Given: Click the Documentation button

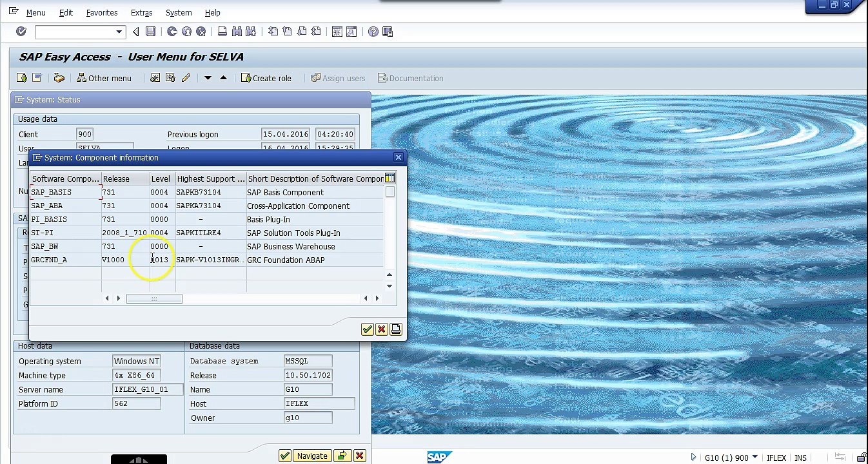Looking at the screenshot, I should click(x=411, y=78).
